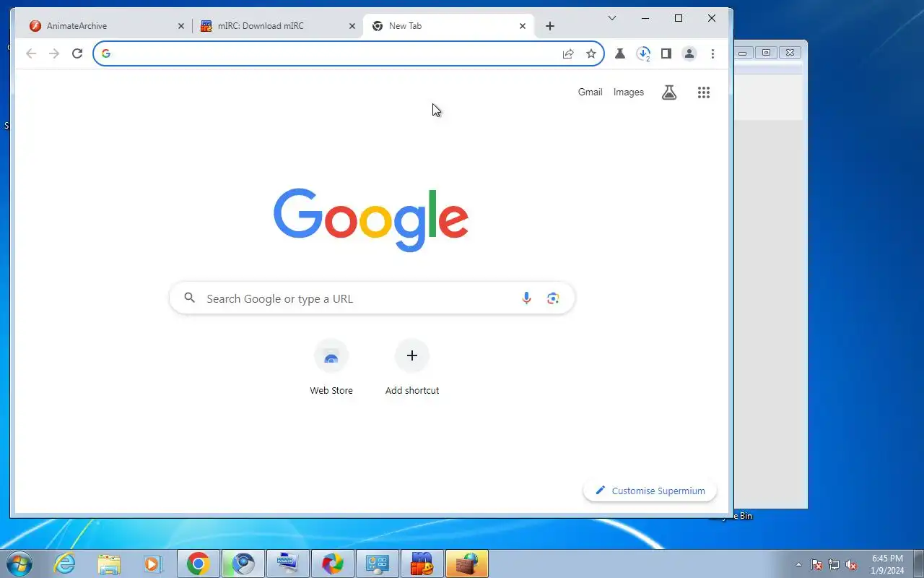Toggle the side panel
924x578 pixels.
[666, 53]
